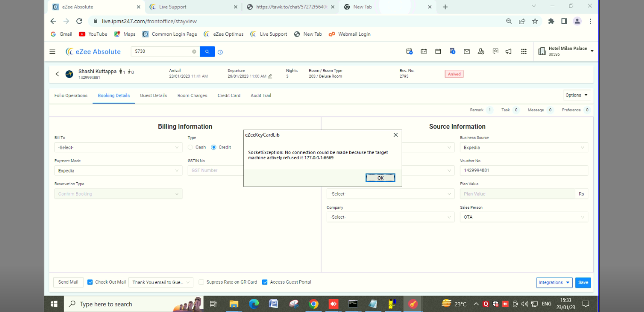Image resolution: width=644 pixels, height=312 pixels.
Task: Click the Windows taskbar search box
Action: [133, 304]
